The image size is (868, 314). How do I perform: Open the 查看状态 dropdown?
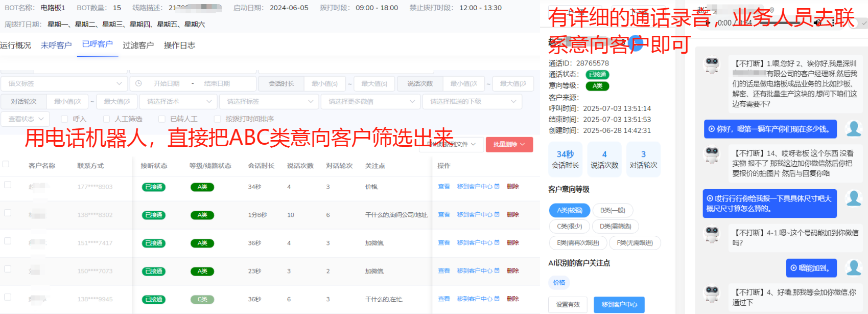pos(26,119)
